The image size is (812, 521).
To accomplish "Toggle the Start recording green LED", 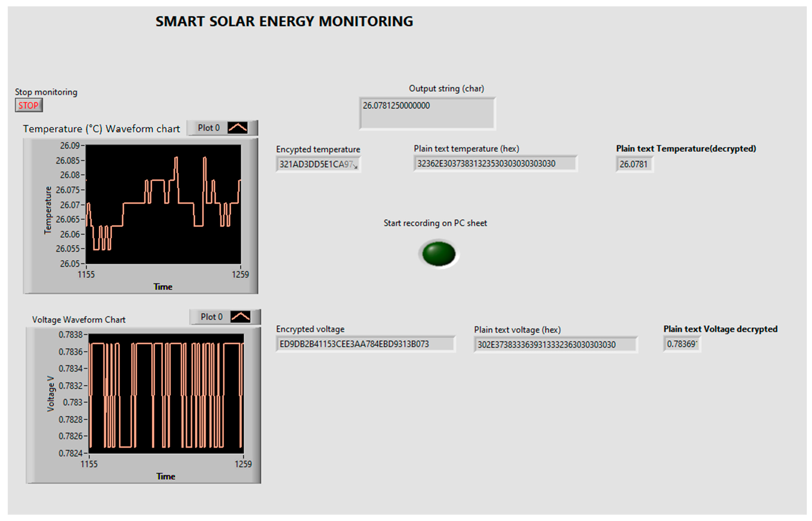I will point(438,254).
